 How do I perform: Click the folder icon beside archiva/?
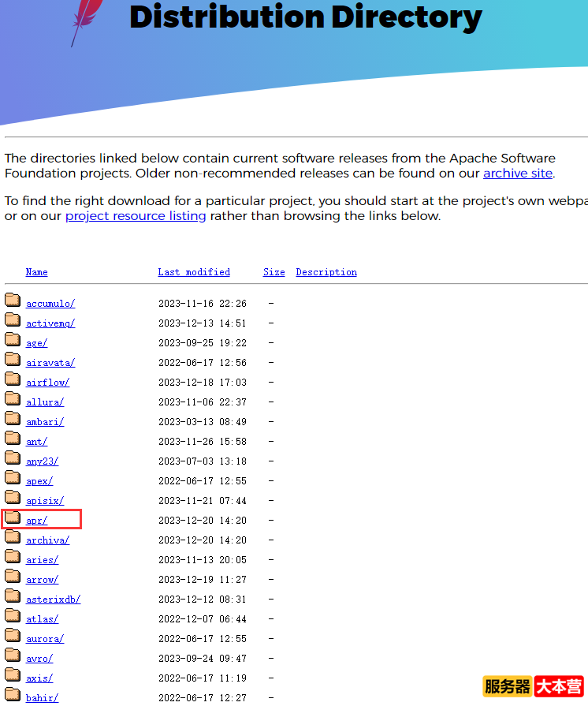click(13, 536)
